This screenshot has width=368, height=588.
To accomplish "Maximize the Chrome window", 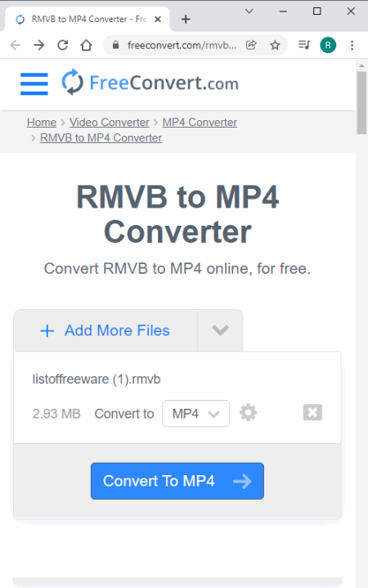I will (317, 11).
